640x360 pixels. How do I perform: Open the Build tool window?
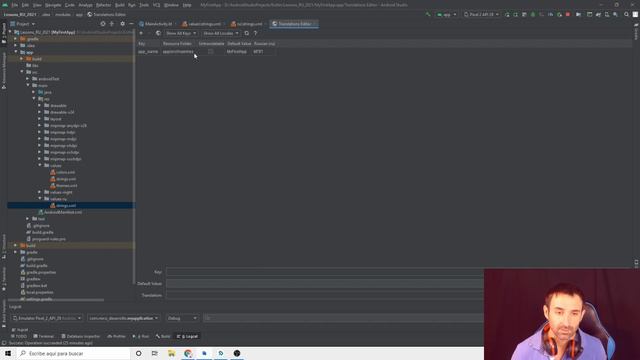pyautogui.click(x=163, y=336)
